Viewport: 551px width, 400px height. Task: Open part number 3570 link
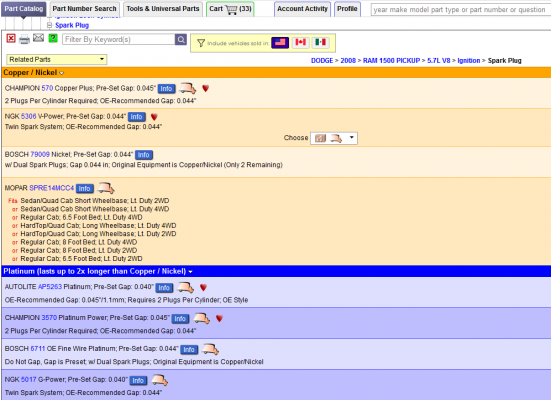pos(49,318)
